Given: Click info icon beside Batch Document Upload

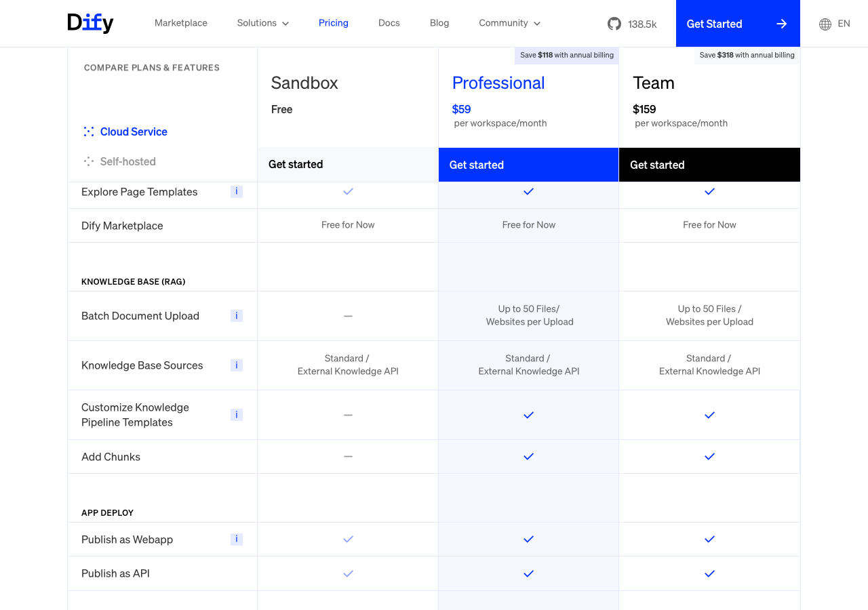Looking at the screenshot, I should coord(237,316).
